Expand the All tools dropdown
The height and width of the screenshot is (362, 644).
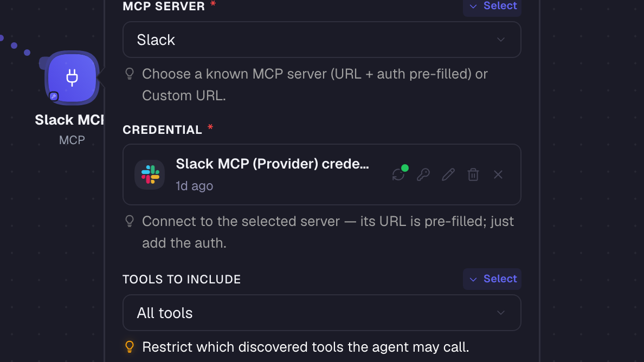[321, 313]
